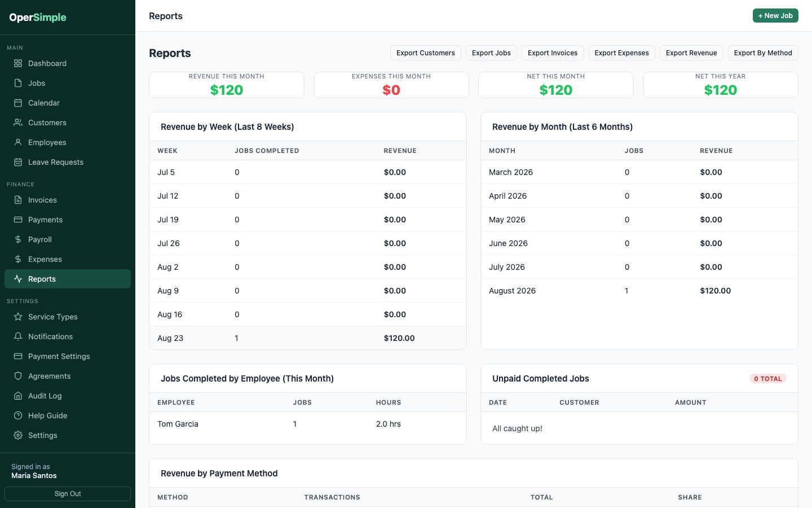Click the 0 TOTAL badge

pyautogui.click(x=768, y=379)
